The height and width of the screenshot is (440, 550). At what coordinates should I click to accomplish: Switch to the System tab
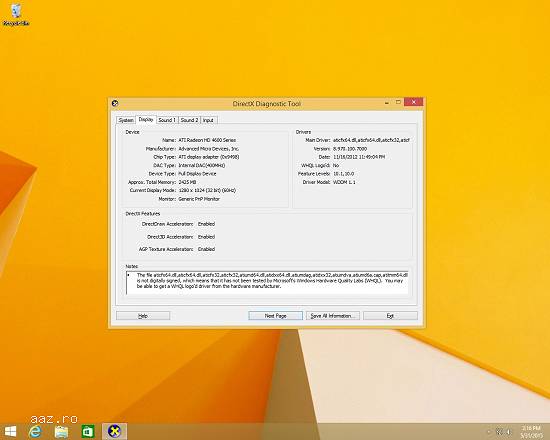tap(126, 120)
